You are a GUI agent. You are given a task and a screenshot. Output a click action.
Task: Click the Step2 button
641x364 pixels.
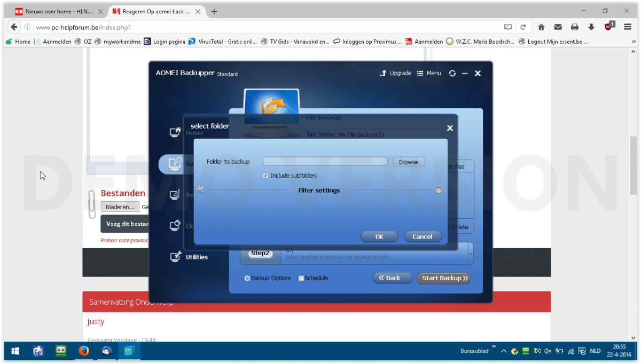coord(260,254)
